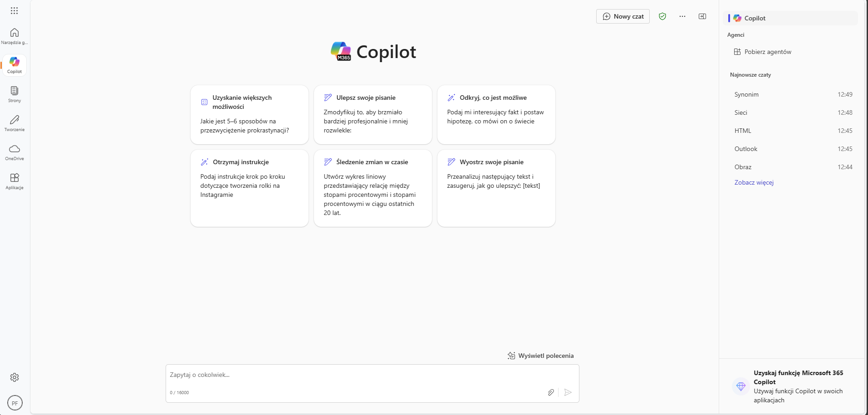Click the Agenci section heading
This screenshot has width=868, height=415.
click(736, 35)
